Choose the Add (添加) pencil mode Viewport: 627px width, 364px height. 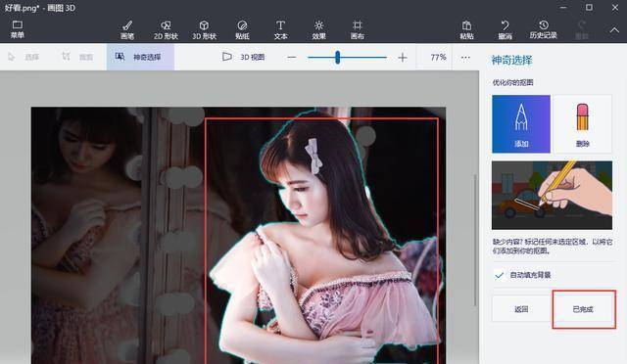click(x=521, y=124)
